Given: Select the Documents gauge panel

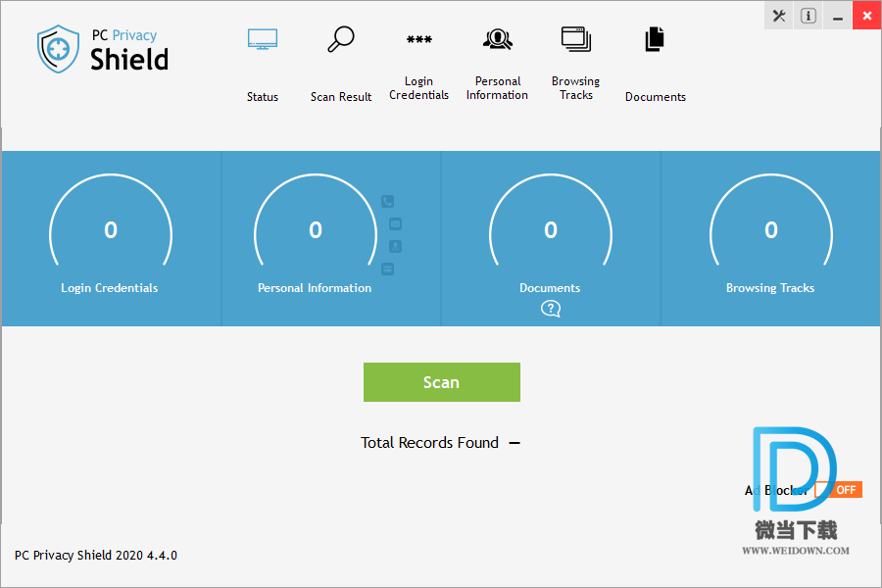Looking at the screenshot, I should click(551, 238).
